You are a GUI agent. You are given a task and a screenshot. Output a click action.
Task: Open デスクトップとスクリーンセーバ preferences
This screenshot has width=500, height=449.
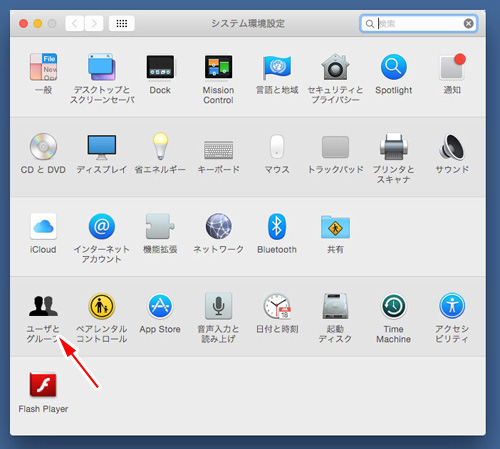pyautogui.click(x=102, y=67)
